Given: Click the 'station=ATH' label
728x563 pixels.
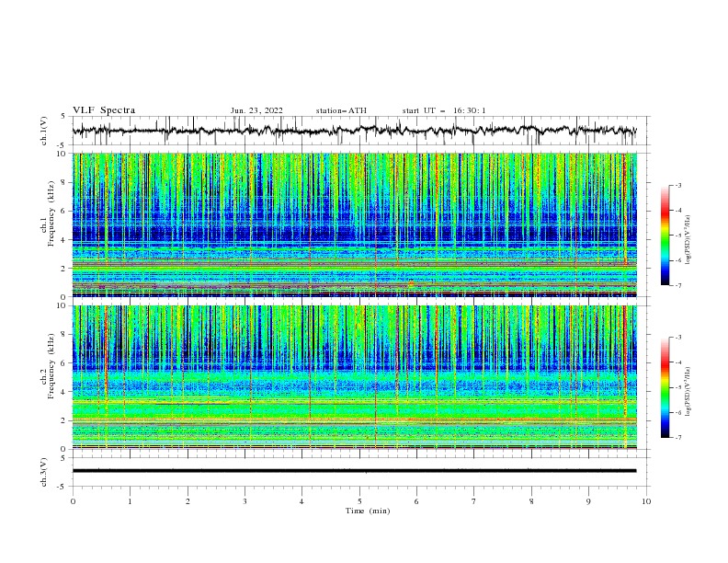Looking at the screenshot, I should coord(341,110).
